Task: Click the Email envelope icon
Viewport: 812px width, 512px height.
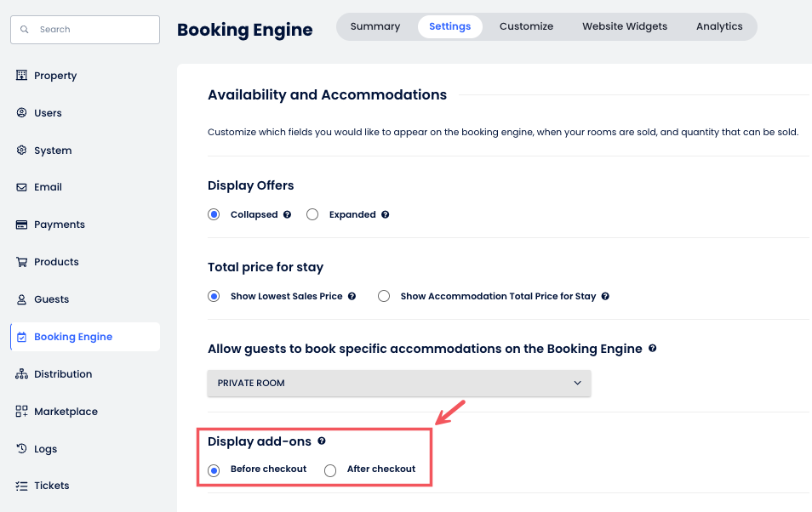Action: [x=22, y=187]
